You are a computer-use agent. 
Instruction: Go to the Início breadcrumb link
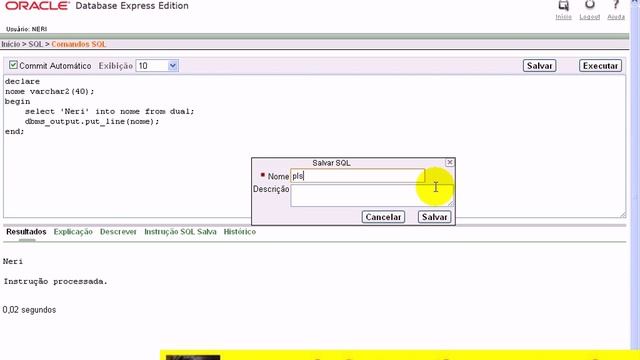[x=11, y=44]
